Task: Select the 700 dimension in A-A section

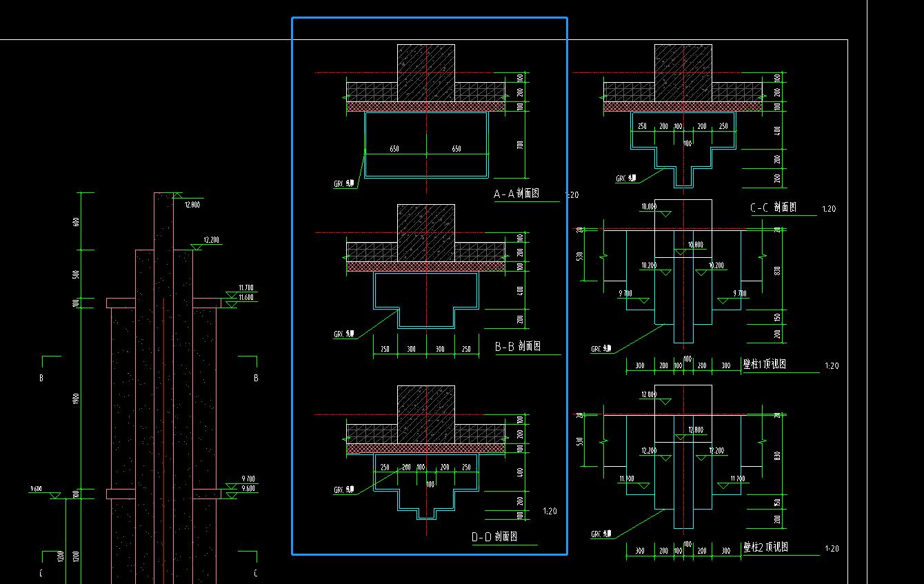Action: point(520,145)
